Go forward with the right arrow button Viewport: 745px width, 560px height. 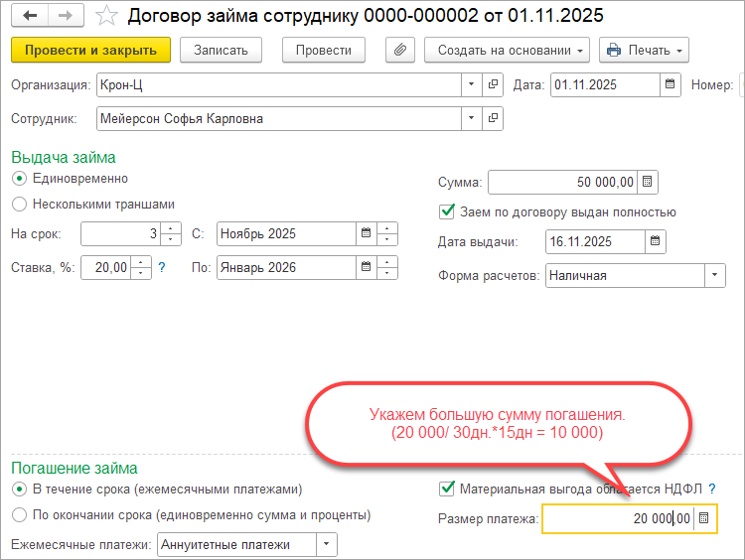(x=66, y=16)
